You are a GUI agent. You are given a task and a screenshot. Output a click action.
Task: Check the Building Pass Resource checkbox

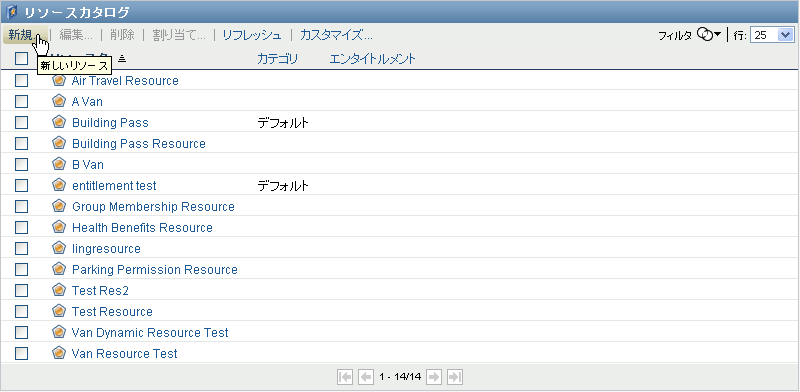(21, 143)
